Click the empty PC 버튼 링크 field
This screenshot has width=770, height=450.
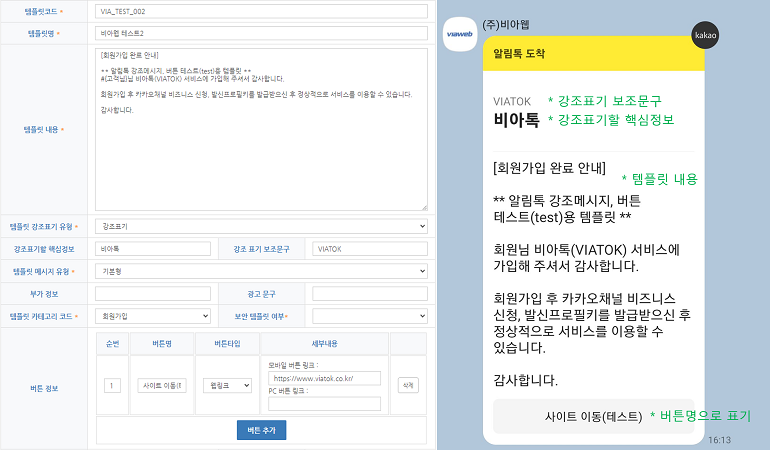click(324, 404)
